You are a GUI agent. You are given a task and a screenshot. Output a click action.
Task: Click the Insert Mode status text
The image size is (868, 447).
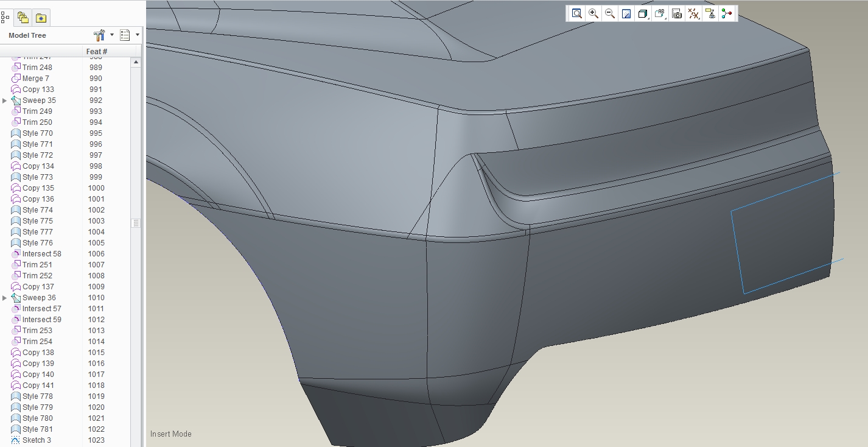[x=171, y=434]
